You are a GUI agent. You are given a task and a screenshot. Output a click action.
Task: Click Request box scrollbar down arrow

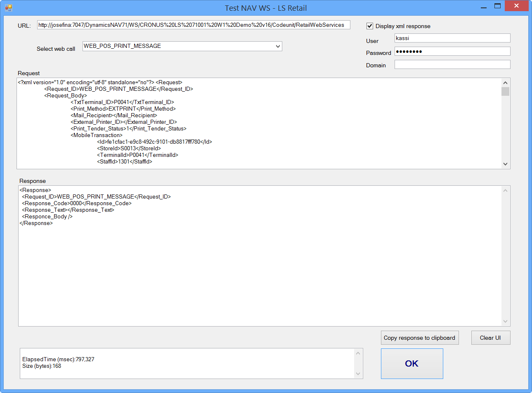click(505, 164)
